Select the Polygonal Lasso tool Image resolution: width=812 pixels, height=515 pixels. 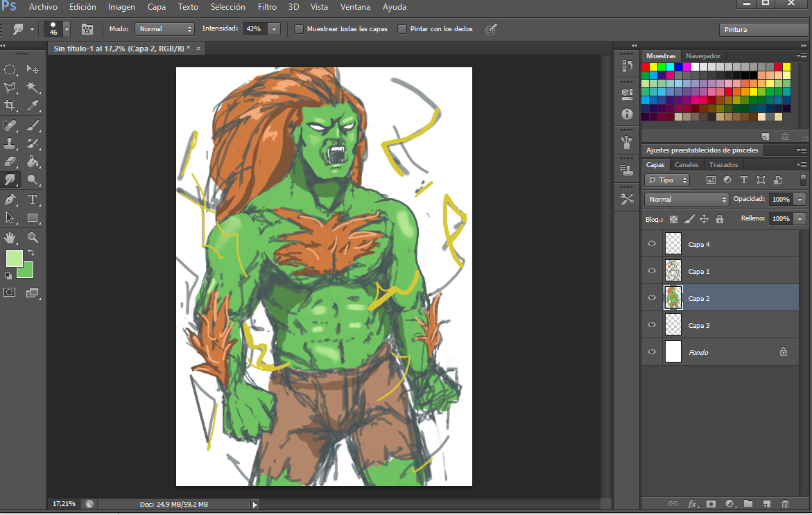click(x=10, y=87)
